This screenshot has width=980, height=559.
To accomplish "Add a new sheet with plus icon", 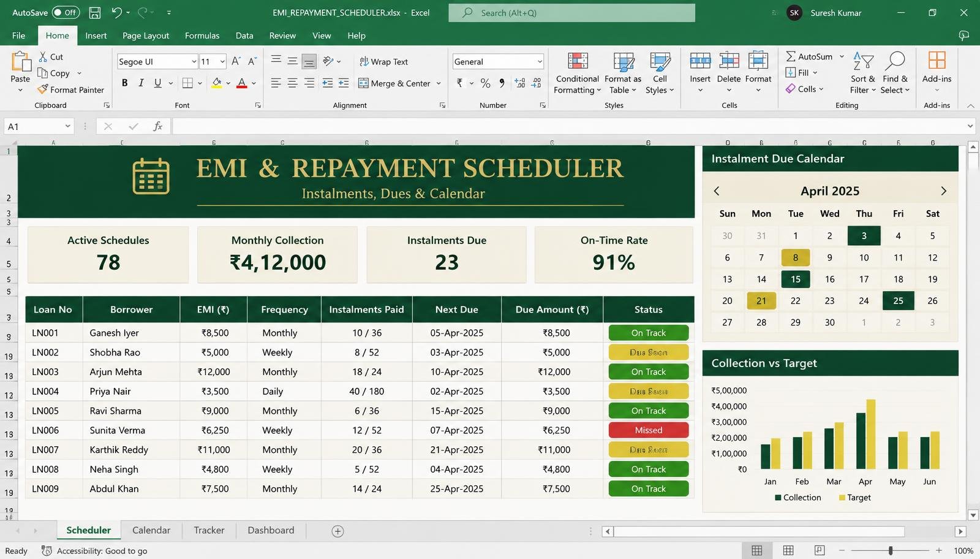I will (x=337, y=531).
